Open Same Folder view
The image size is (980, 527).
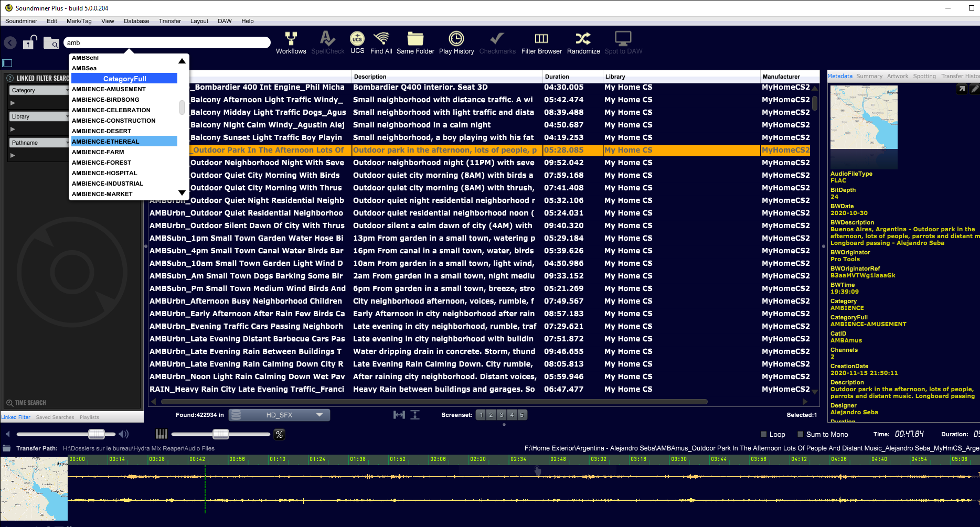tap(415, 42)
